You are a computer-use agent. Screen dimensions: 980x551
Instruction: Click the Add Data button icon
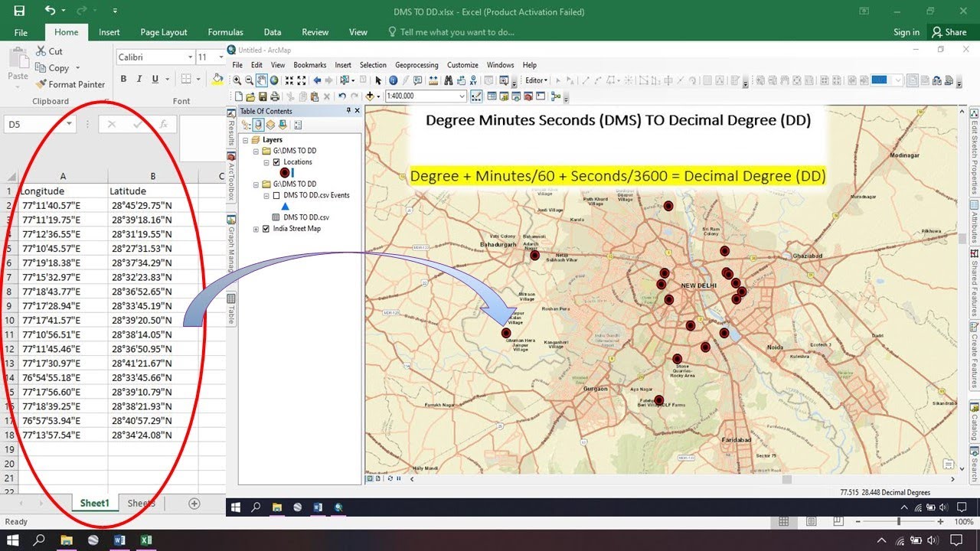(371, 96)
